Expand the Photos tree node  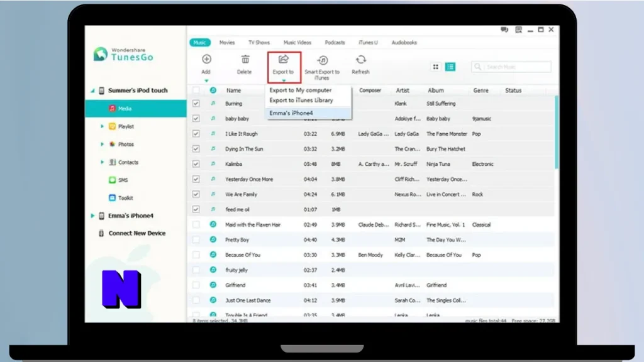tap(102, 145)
